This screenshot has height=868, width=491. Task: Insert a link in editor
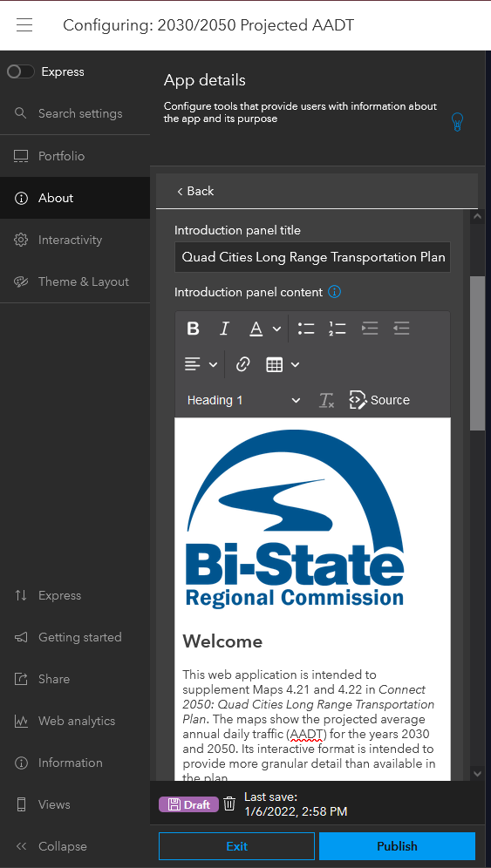click(242, 364)
